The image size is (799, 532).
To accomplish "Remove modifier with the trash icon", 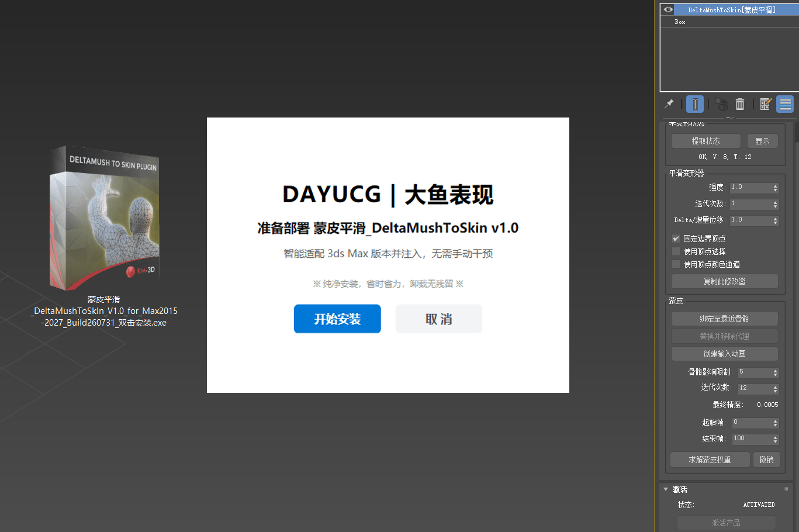I will pos(740,104).
